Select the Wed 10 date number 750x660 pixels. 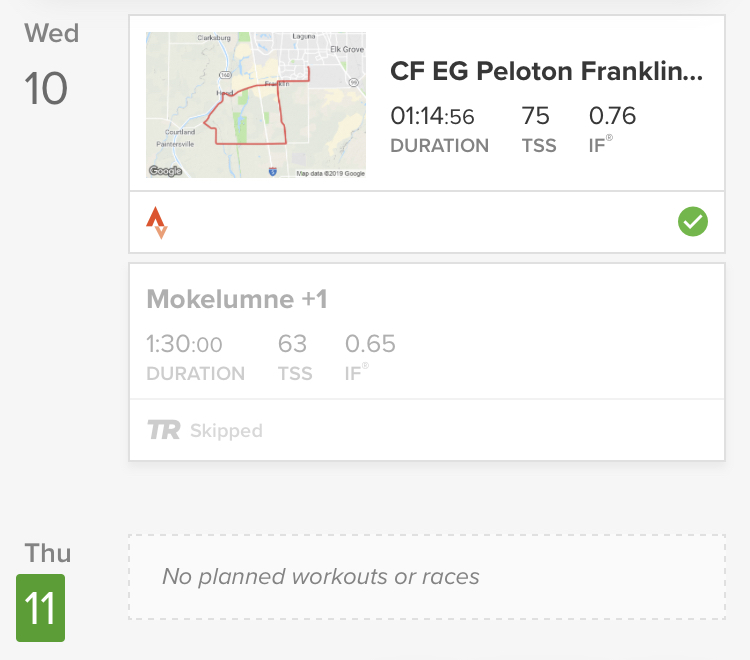click(46, 89)
